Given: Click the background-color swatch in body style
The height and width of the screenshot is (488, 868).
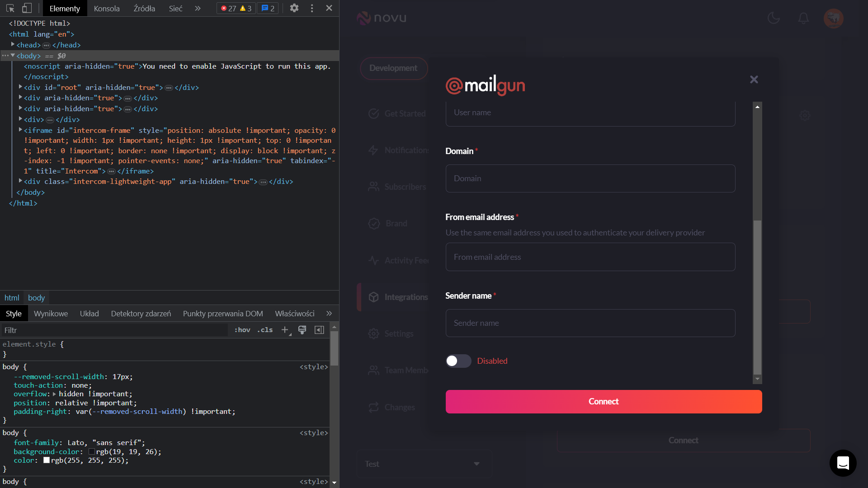Looking at the screenshot, I should pyautogui.click(x=92, y=451).
